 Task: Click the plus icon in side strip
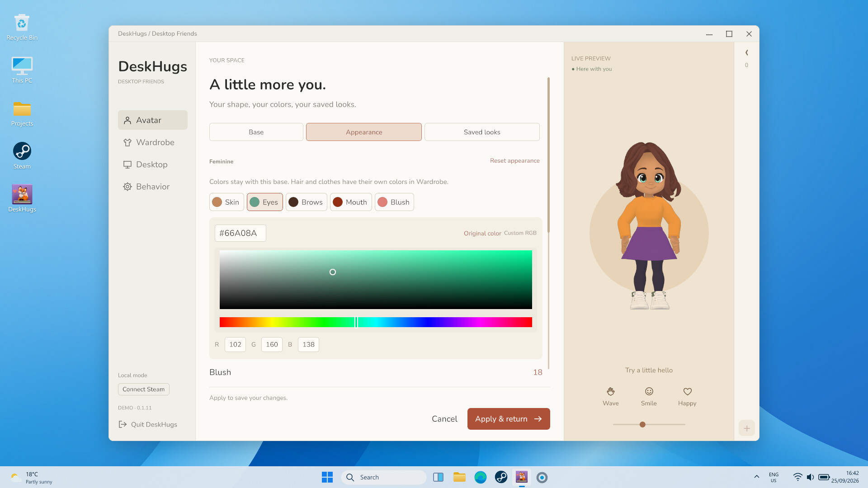747,428
